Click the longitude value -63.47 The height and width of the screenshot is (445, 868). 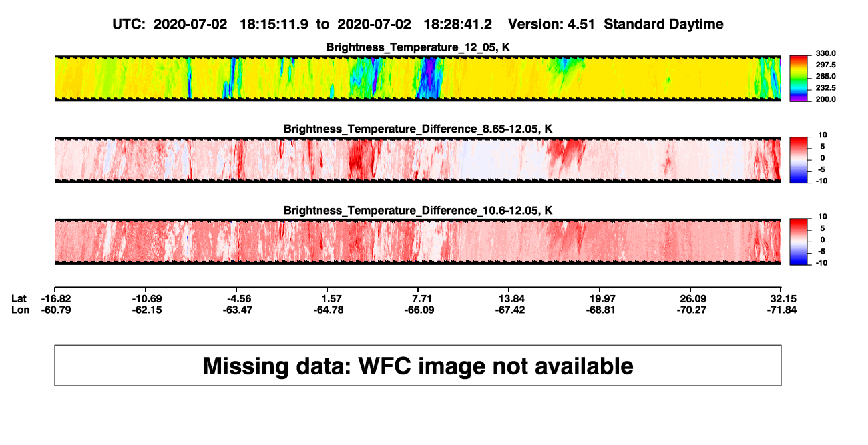point(236,310)
